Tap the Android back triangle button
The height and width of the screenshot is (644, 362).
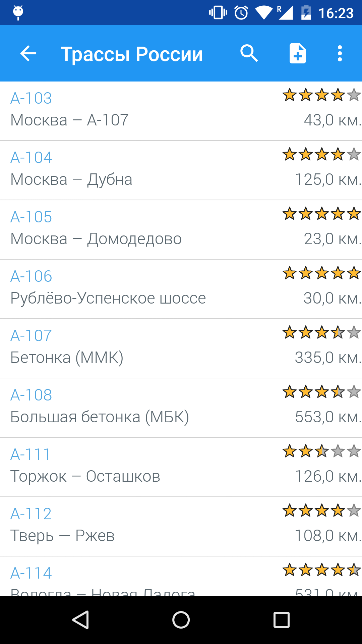pos(81,620)
